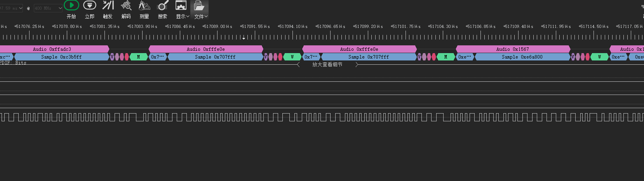Viewport: 644px width, 181px height.
Task: Open the 测量 measurement tool icon
Action: point(144,5)
